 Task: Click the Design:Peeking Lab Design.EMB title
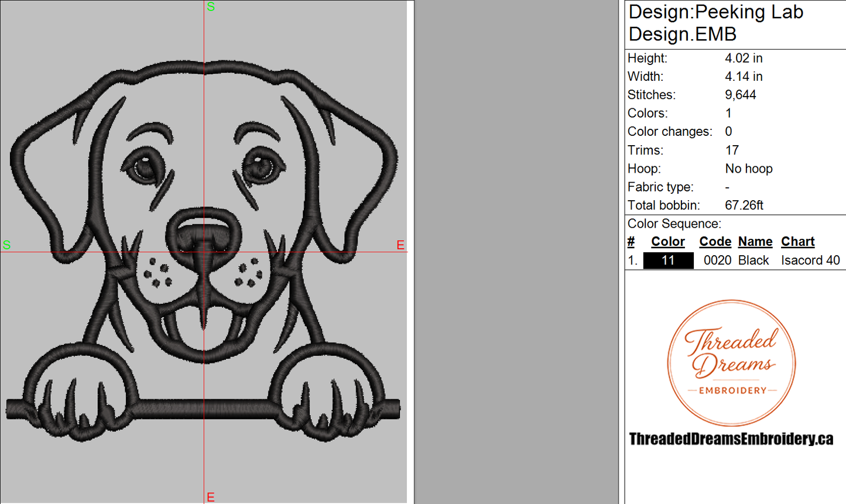[715, 23]
